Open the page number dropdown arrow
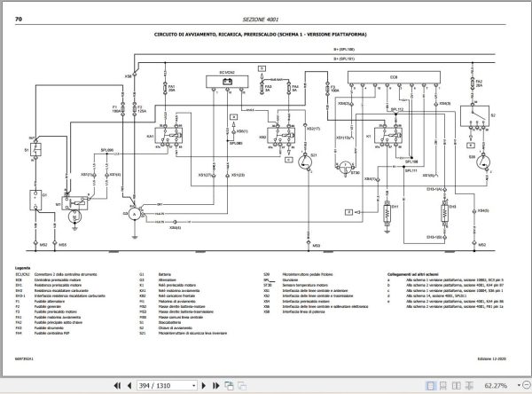 tap(193, 385)
